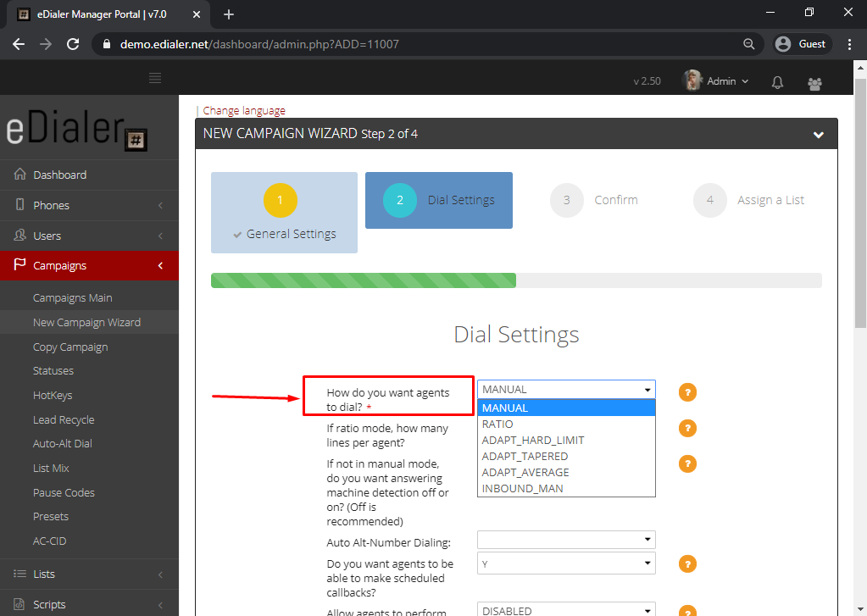Go to General Settings wizard step 1
Image resolution: width=867 pixels, height=616 pixels.
point(284,213)
